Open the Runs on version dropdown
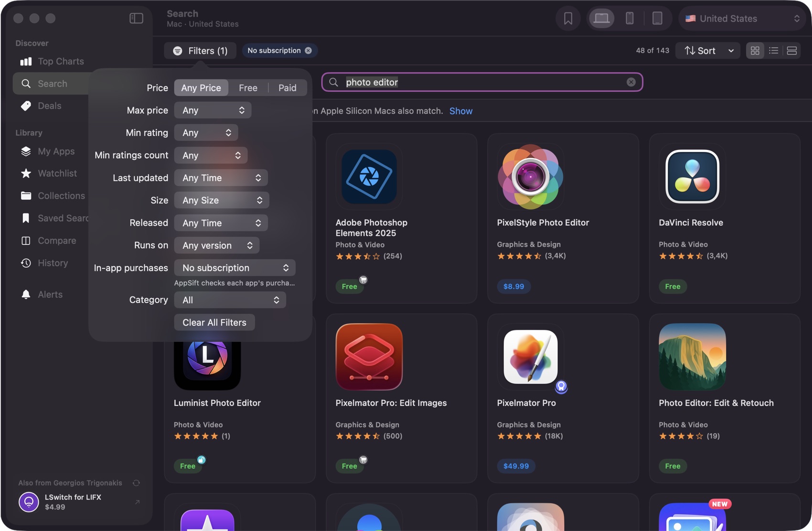 point(217,245)
